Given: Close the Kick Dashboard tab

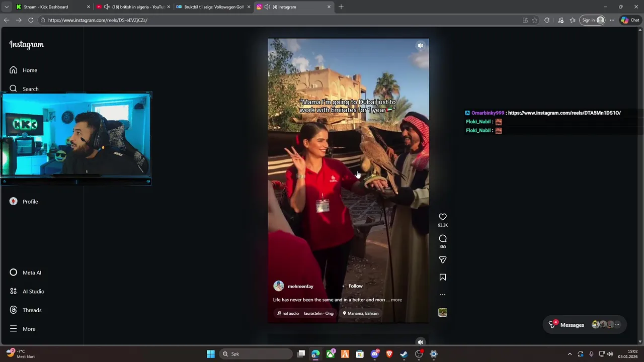Looking at the screenshot, I should point(89,7).
